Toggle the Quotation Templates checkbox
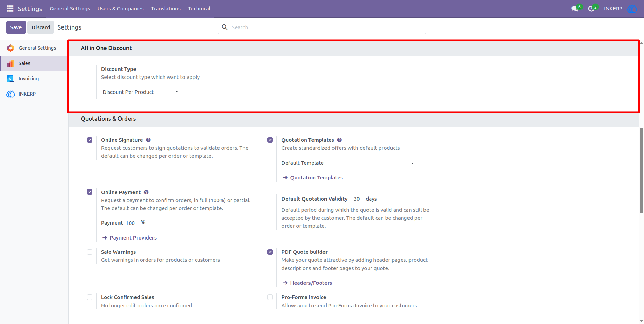Viewport: 644px width, 324px height. (270, 140)
